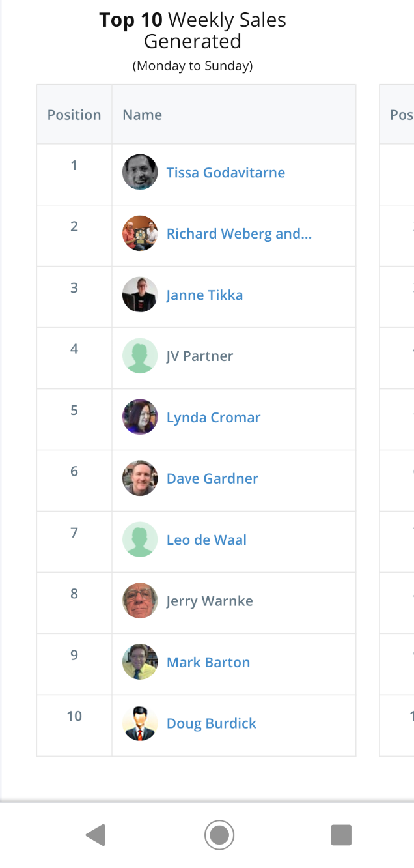Open Lynda Cromar name link

[214, 418]
